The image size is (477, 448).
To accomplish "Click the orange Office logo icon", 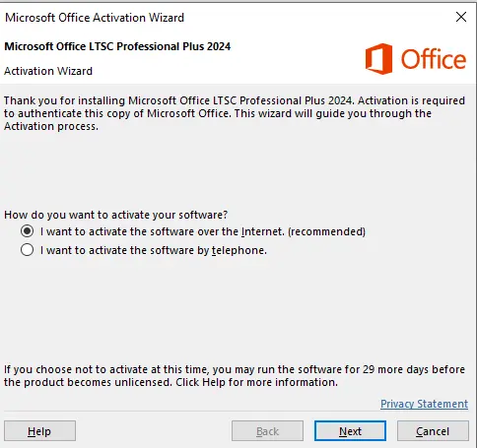I will (378, 59).
